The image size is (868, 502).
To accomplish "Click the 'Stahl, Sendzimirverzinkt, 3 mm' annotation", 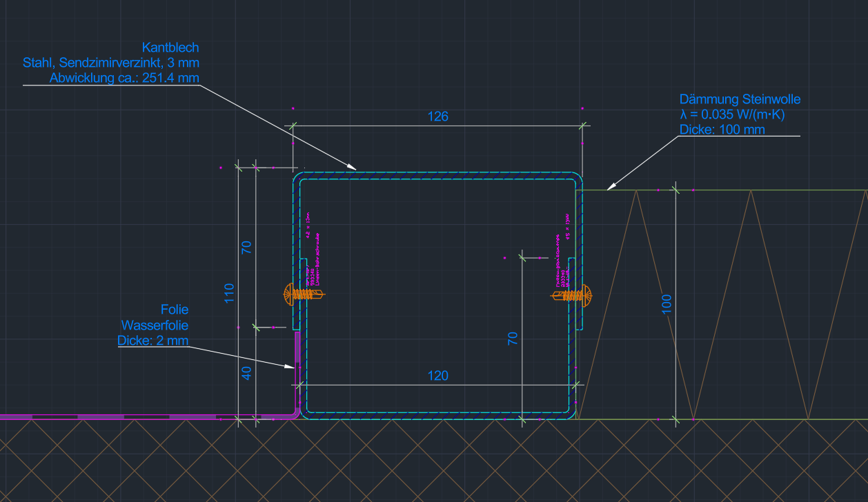I will point(111,63).
